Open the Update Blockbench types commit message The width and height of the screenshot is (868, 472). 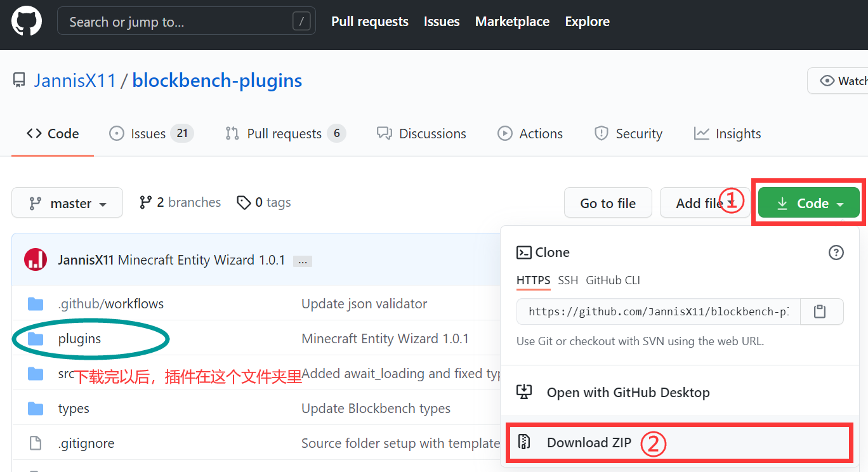(x=376, y=409)
